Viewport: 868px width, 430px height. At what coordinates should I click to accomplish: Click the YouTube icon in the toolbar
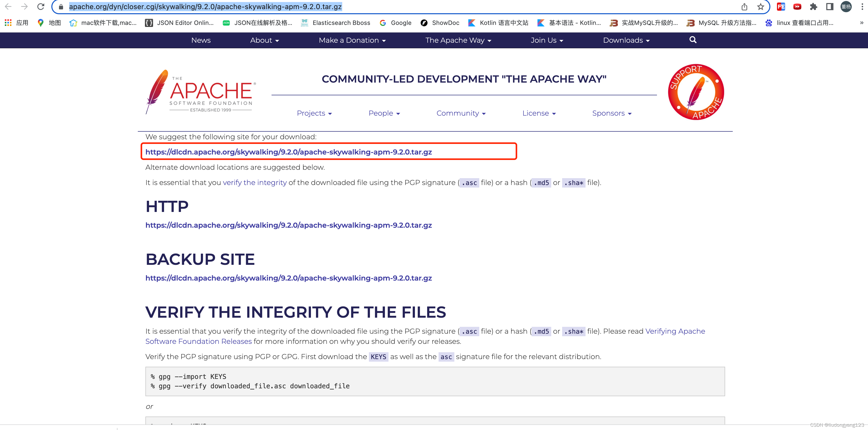[797, 7]
